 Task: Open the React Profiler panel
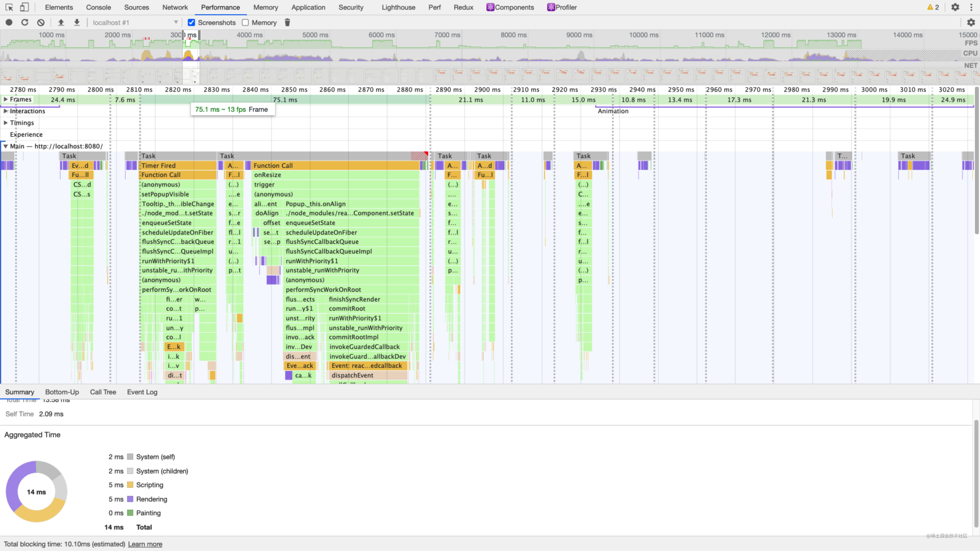pyautogui.click(x=562, y=7)
